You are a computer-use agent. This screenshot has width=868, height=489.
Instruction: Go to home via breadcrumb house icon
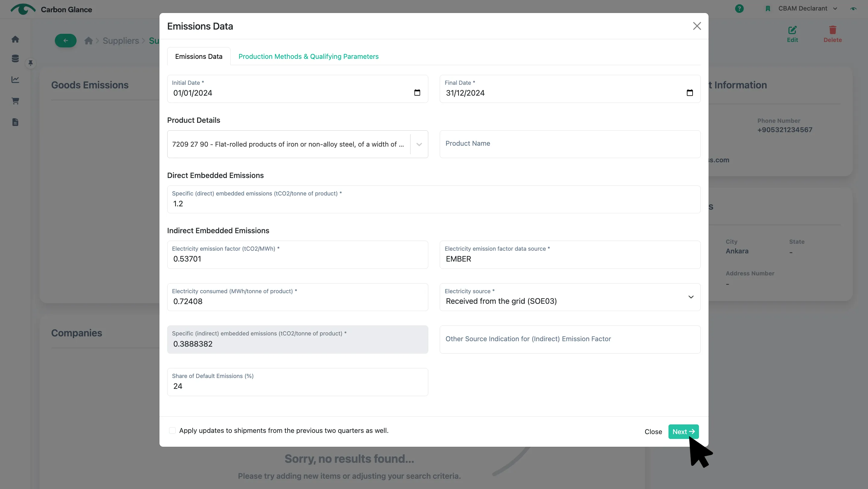(88, 40)
